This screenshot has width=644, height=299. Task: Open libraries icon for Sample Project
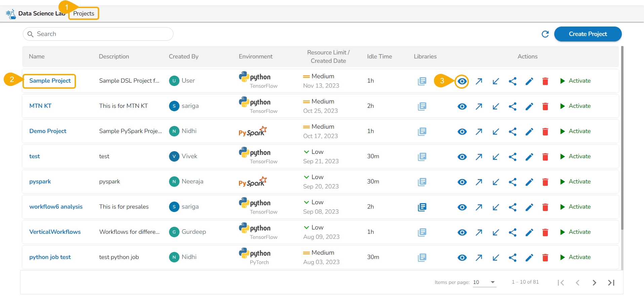tap(422, 81)
